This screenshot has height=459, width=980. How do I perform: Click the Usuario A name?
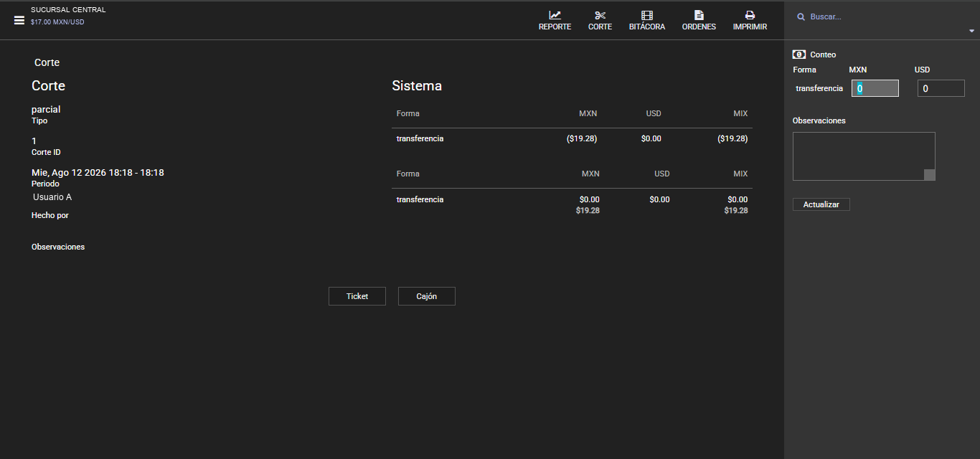point(52,197)
